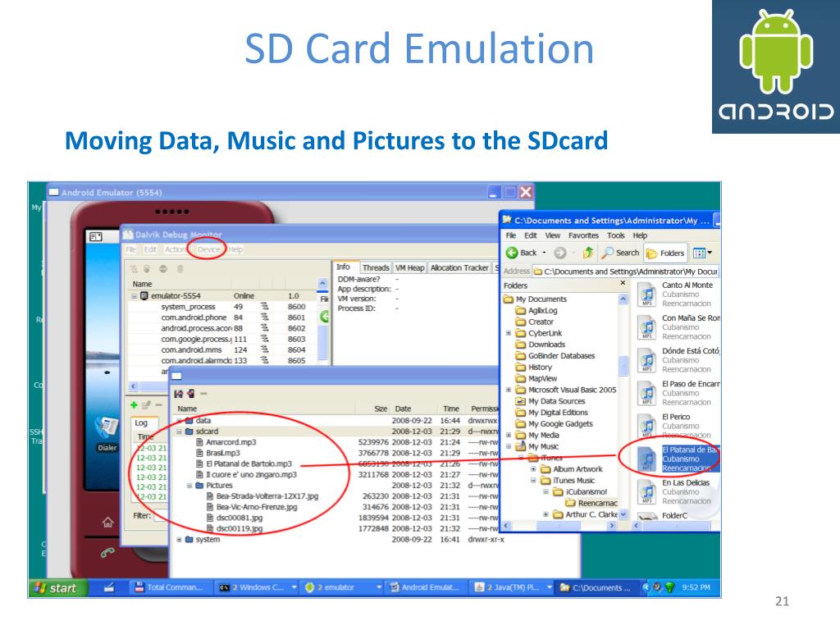Screen dimensions: 840x630
Task: Click the Windows start button
Action: coord(57,587)
